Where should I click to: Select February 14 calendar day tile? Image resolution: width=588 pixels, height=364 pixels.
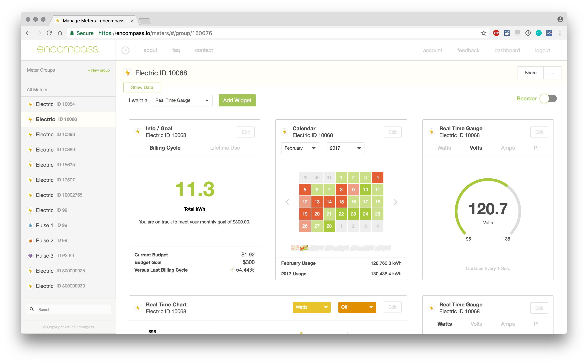coord(329,202)
